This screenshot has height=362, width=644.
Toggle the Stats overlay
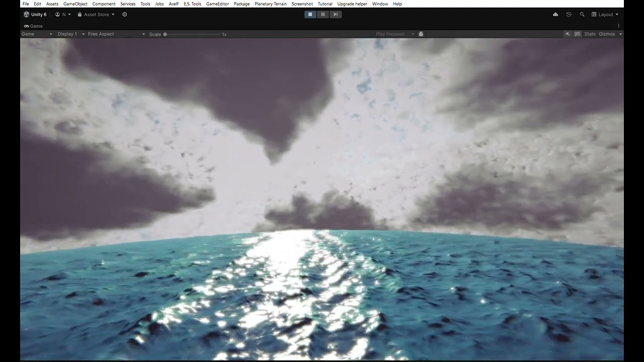(590, 34)
